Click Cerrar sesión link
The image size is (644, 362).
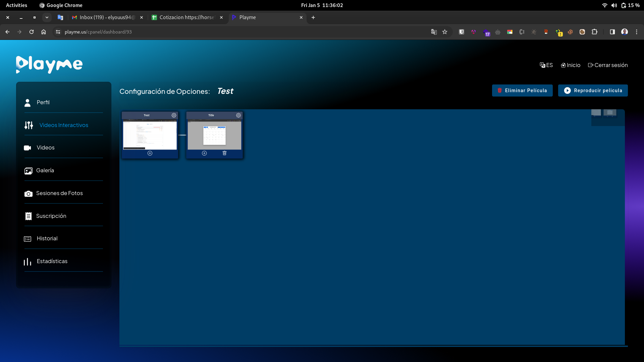click(x=607, y=65)
